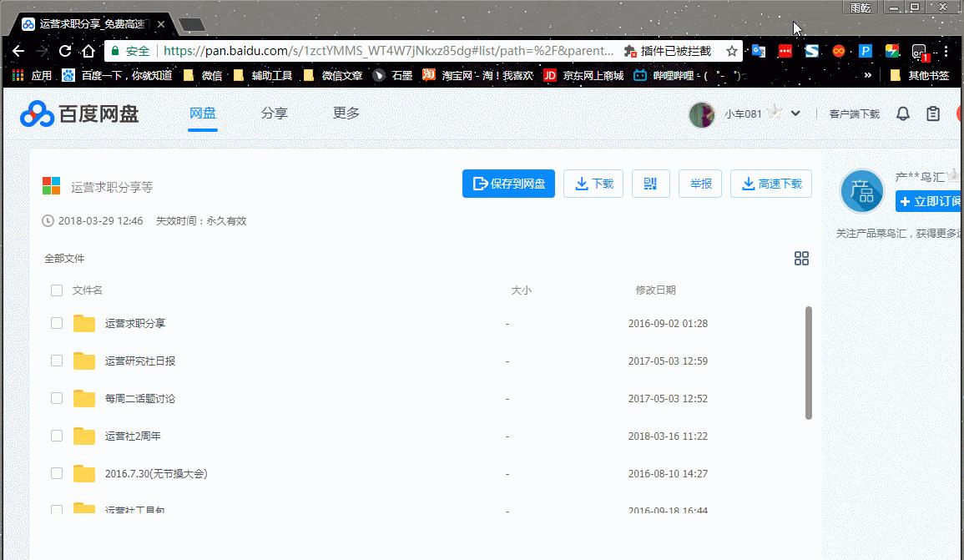Image resolution: width=964 pixels, height=560 pixels.
Task: Click the QR code icon button
Action: point(650,184)
